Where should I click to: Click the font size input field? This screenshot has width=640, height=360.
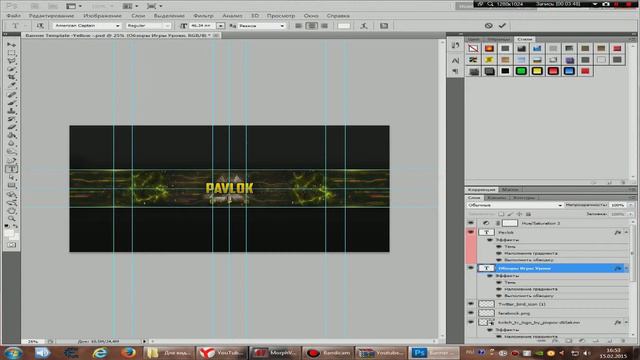[202, 26]
